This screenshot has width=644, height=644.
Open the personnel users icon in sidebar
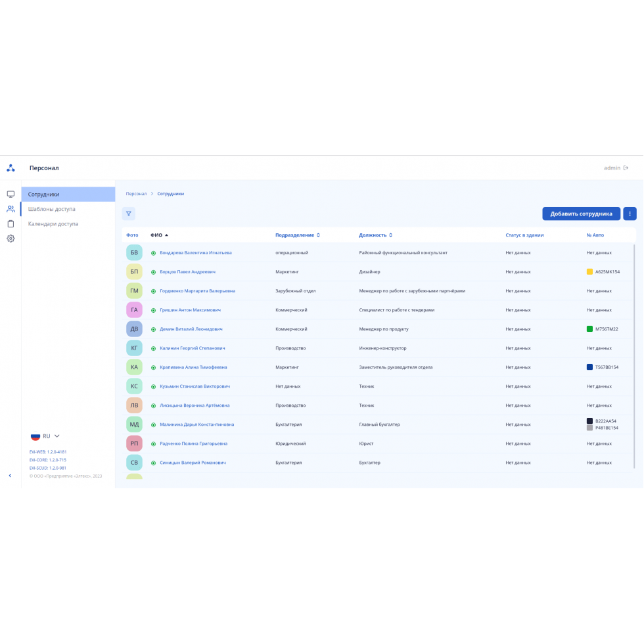click(11, 209)
